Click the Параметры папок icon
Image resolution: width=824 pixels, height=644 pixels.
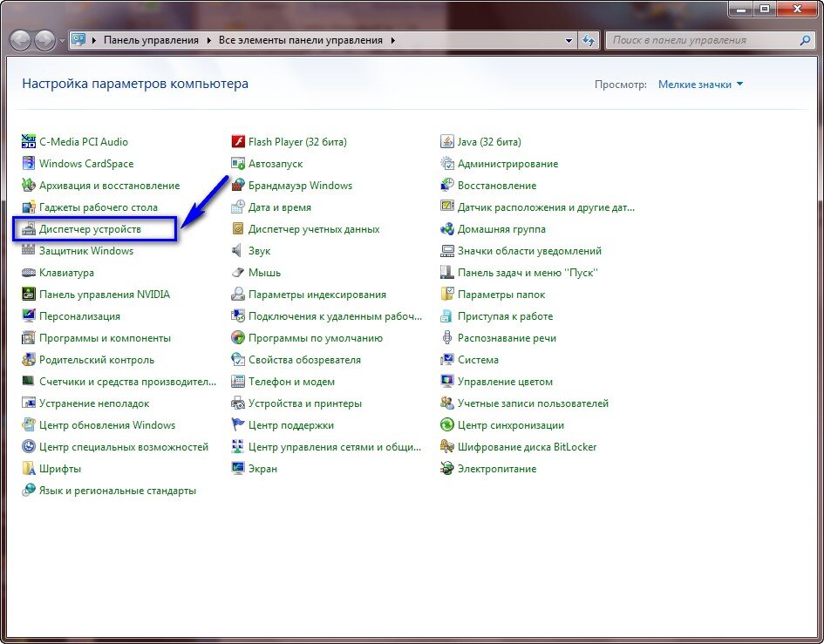point(447,295)
